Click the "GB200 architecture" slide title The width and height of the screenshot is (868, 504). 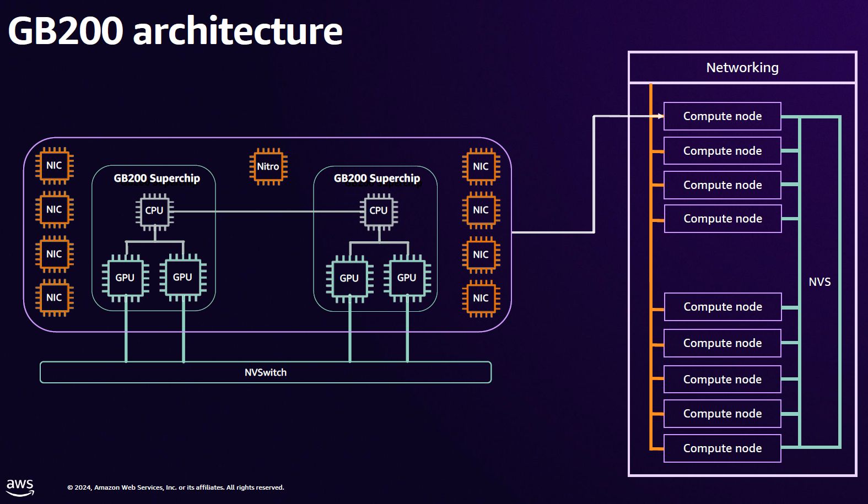click(175, 31)
